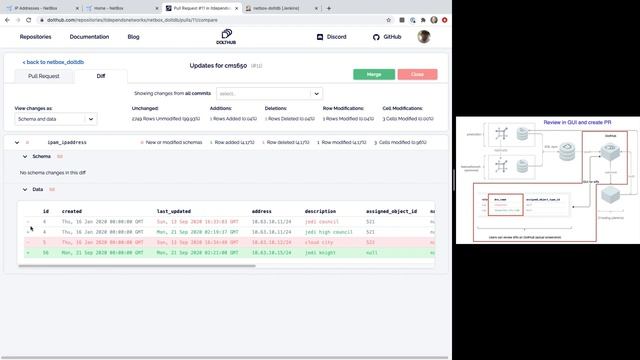
Task: Click the last_updated column header
Action: (x=174, y=211)
